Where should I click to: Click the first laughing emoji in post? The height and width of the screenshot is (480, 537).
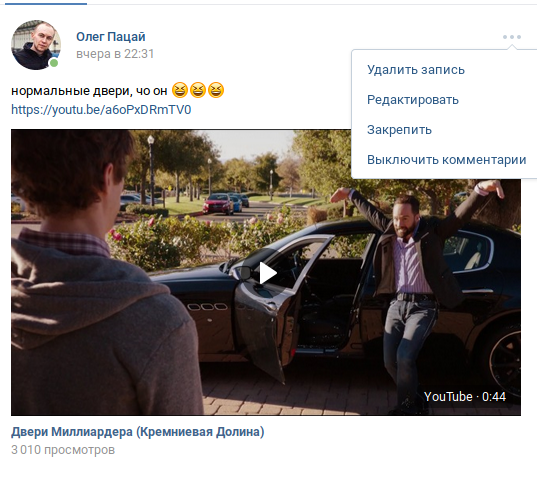[180, 90]
